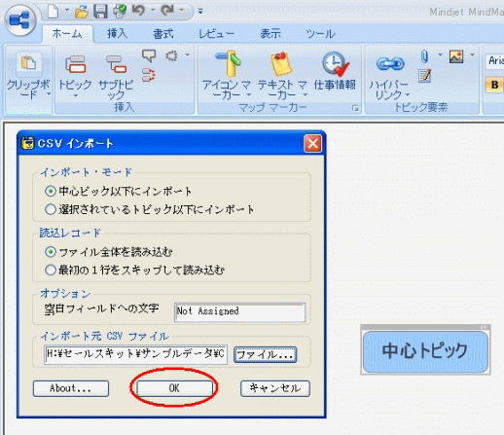Click the callout speech bubble icon
The image size is (504, 435).
pyautogui.click(x=149, y=55)
